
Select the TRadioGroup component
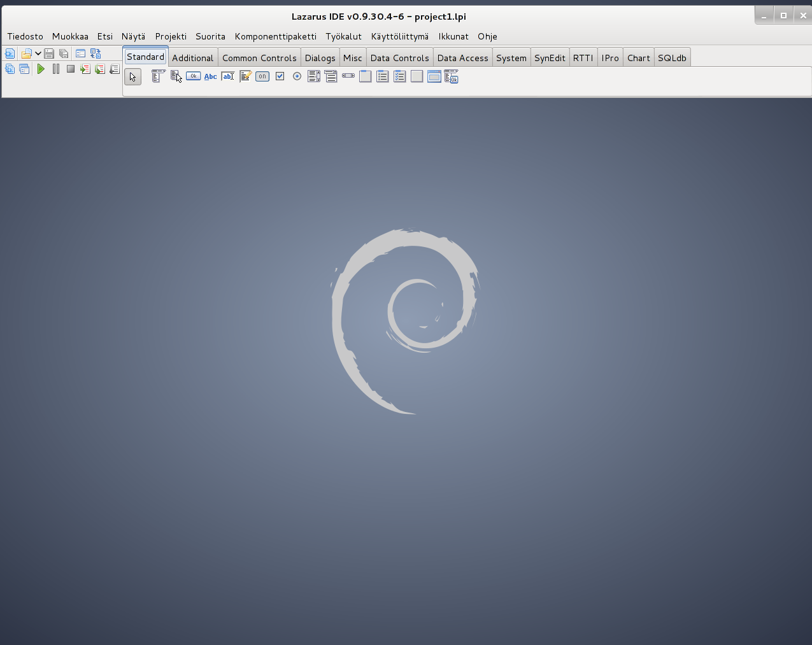point(383,76)
